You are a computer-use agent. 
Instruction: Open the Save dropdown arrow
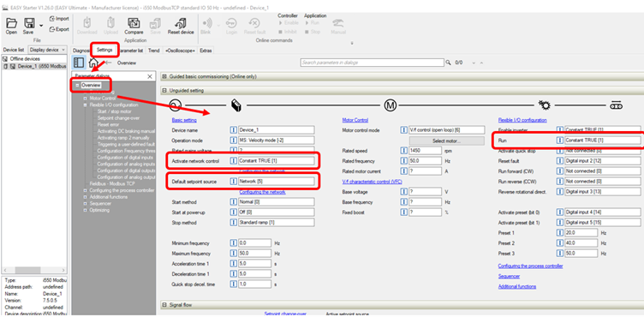coord(40,26)
